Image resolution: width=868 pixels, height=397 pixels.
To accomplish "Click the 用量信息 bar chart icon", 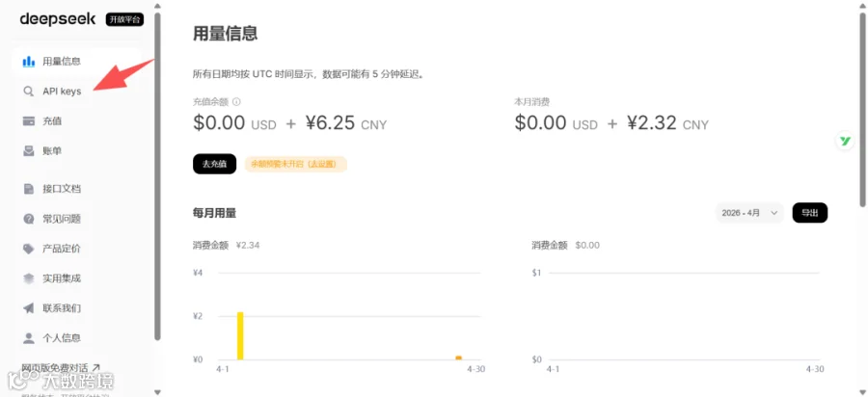I will pos(28,62).
